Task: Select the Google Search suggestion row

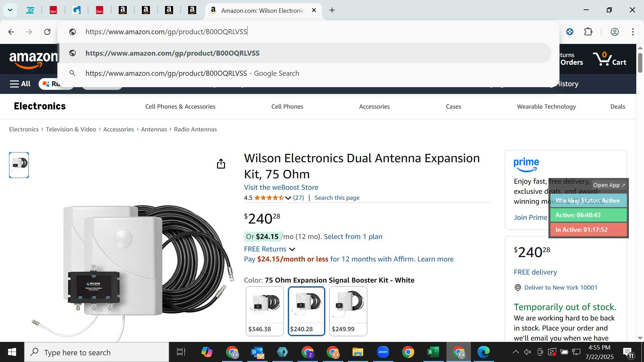Action: tap(305, 73)
